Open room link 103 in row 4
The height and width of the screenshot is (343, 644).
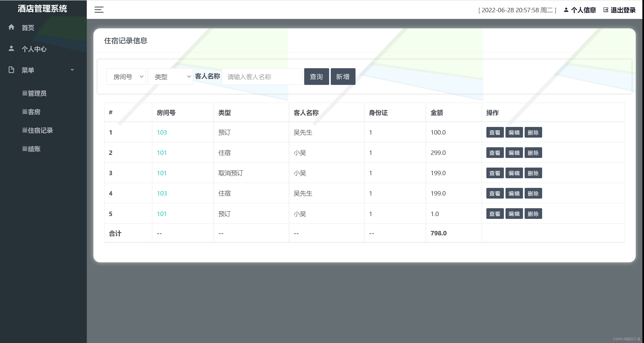[x=162, y=193]
